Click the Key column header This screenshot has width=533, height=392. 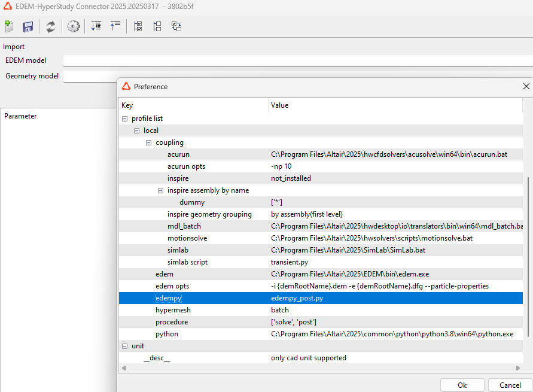click(193, 105)
